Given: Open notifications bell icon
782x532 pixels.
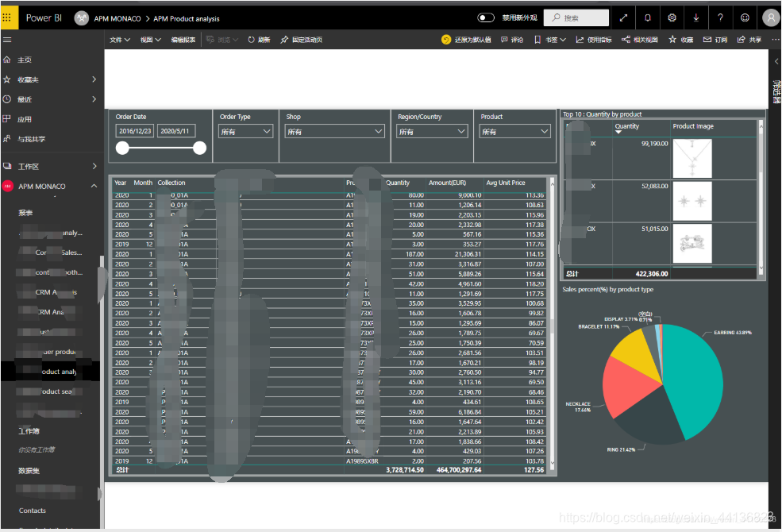Looking at the screenshot, I should click(x=647, y=18).
